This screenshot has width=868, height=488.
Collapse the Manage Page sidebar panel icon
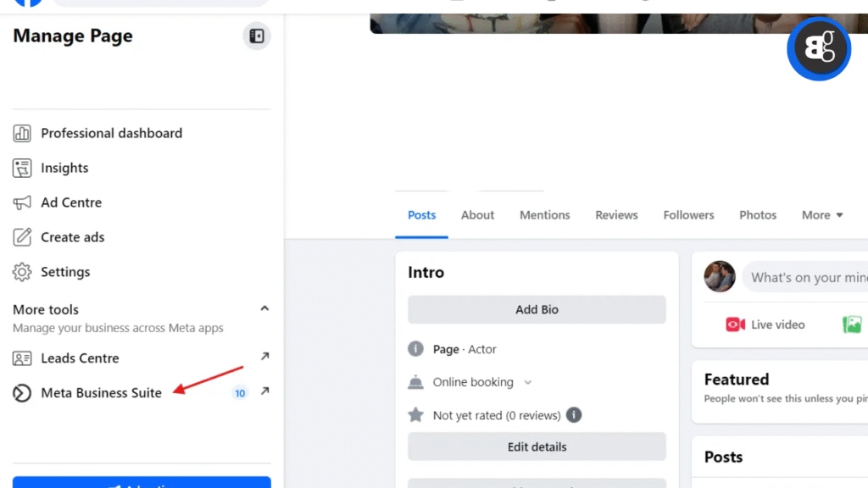click(257, 36)
